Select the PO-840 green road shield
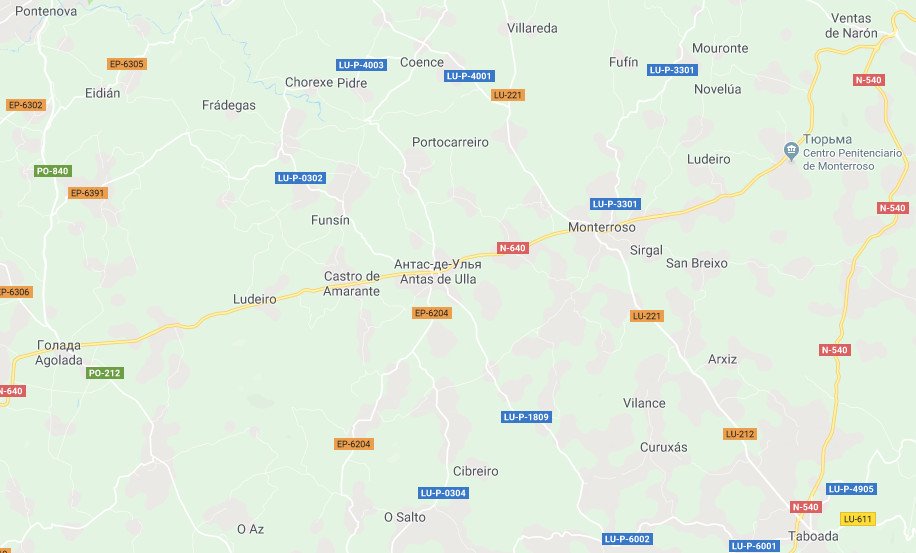This screenshot has width=916, height=553. (x=53, y=171)
